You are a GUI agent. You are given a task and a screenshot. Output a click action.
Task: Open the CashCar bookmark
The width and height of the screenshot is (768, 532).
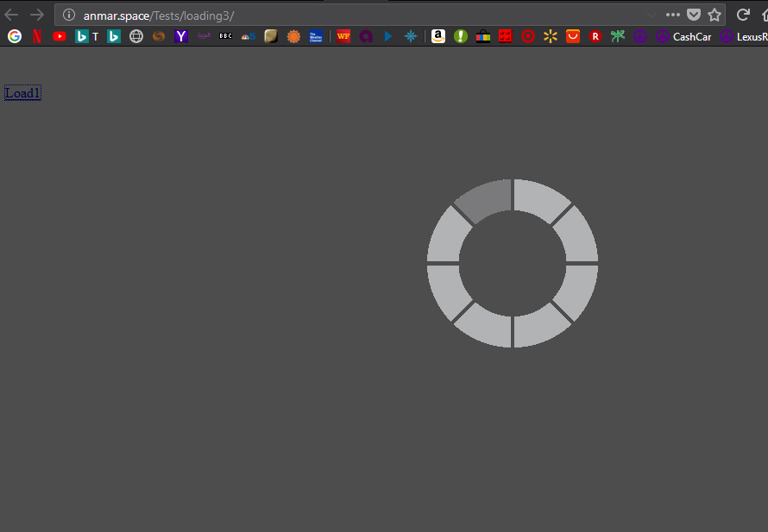click(x=683, y=36)
